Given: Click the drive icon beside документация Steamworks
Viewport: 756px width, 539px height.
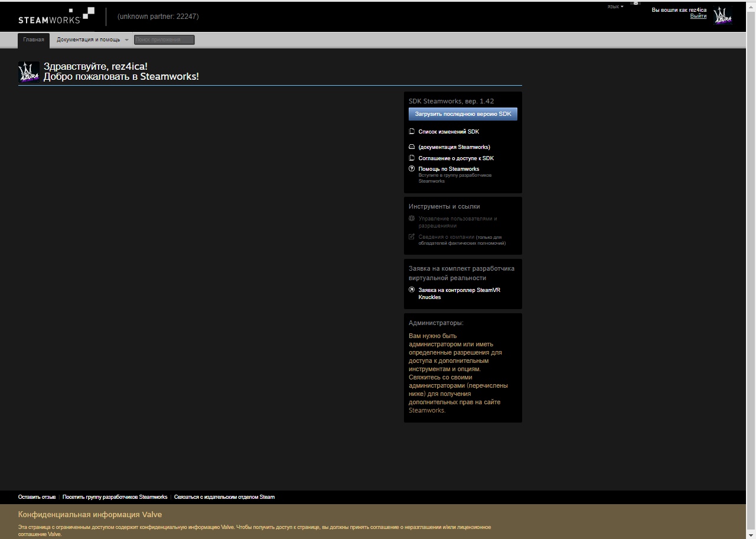Looking at the screenshot, I should coord(412,147).
